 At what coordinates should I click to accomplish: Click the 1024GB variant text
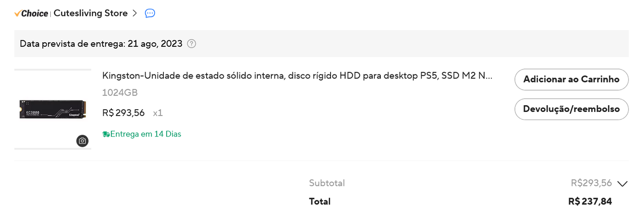pos(120,93)
